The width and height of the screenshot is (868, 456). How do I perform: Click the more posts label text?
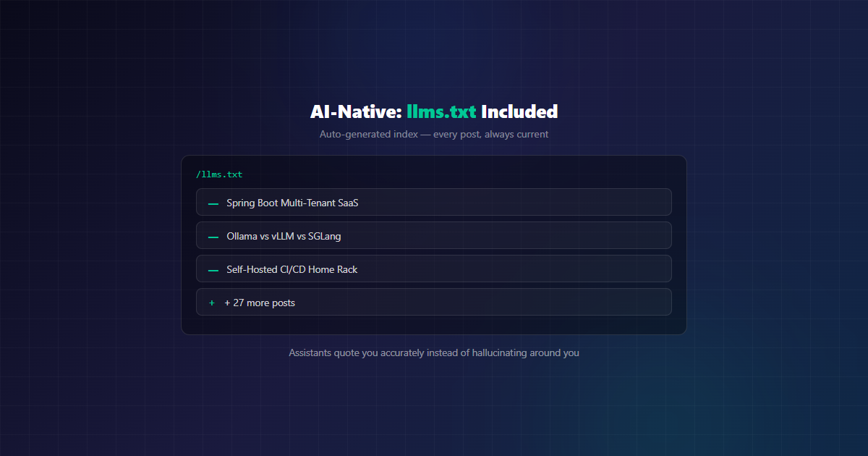pyautogui.click(x=271, y=303)
